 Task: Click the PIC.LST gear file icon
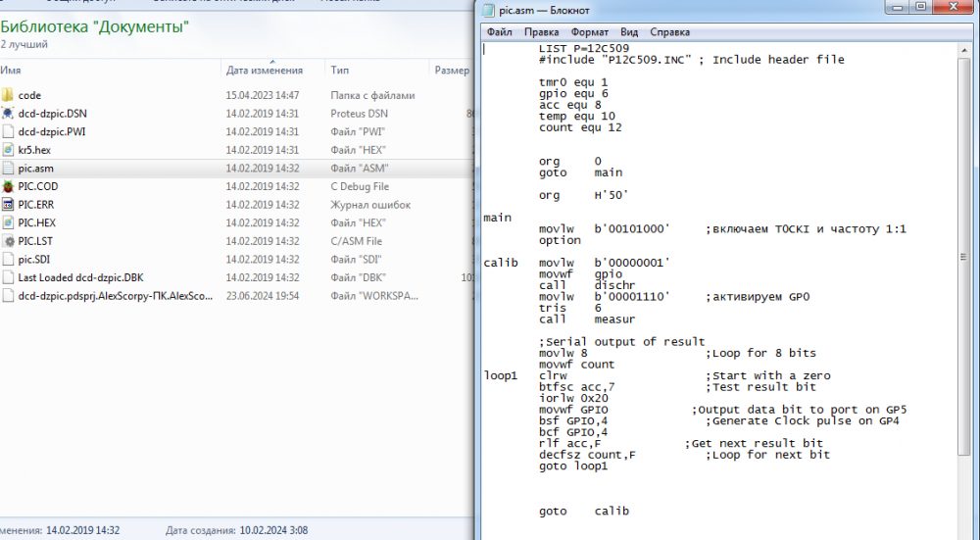[9, 241]
